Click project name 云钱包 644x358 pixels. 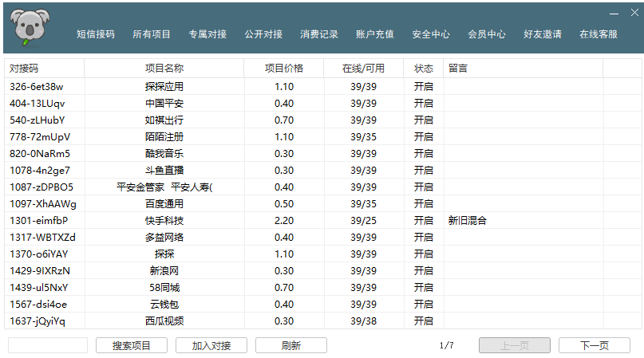164,305
